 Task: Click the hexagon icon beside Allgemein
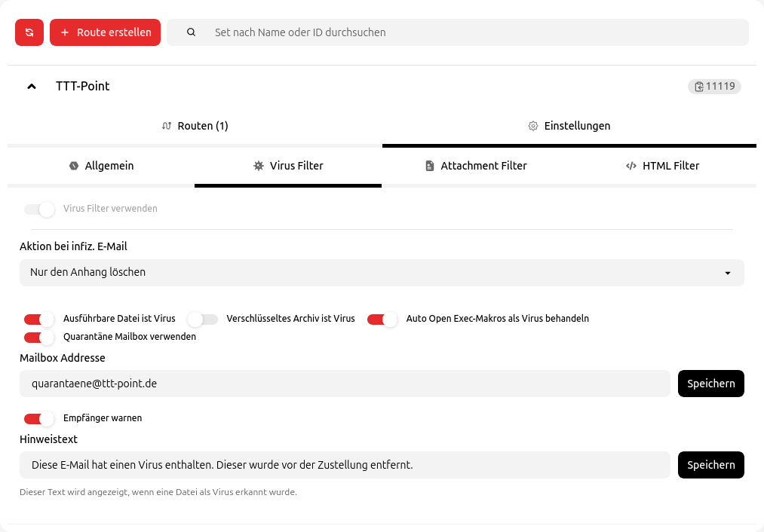click(x=74, y=166)
